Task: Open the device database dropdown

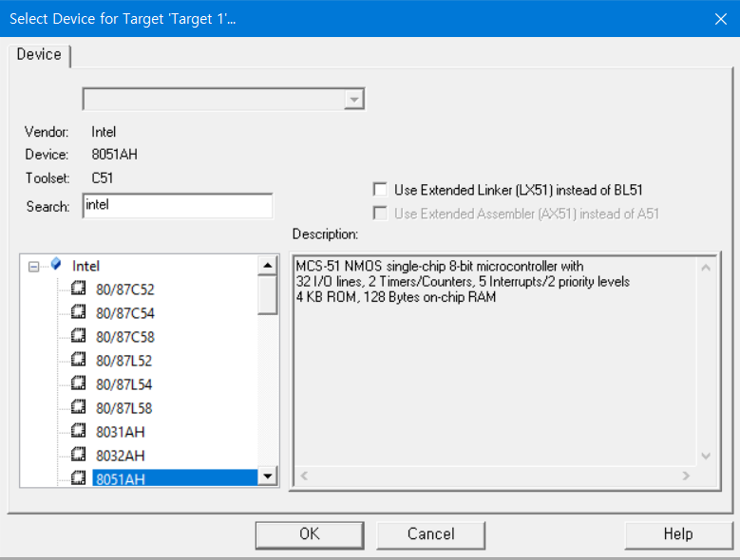Action: [354, 100]
